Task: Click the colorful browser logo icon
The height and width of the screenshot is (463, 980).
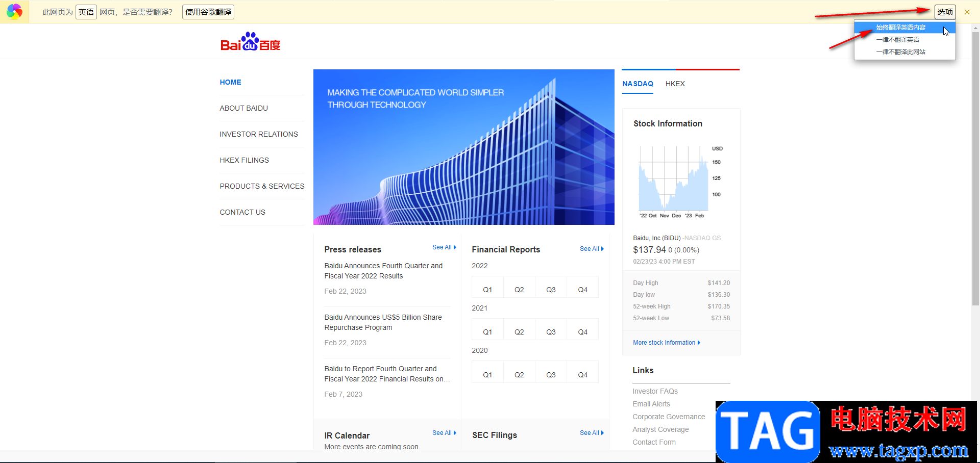Action: [x=14, y=11]
